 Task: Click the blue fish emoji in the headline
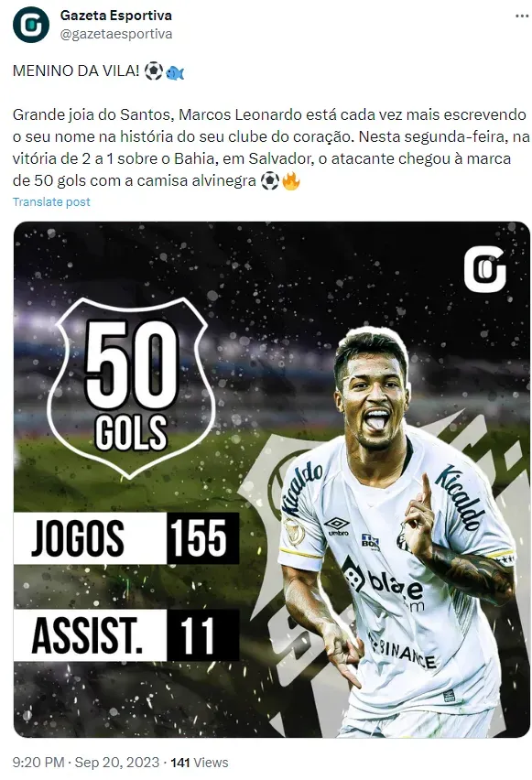175,71
